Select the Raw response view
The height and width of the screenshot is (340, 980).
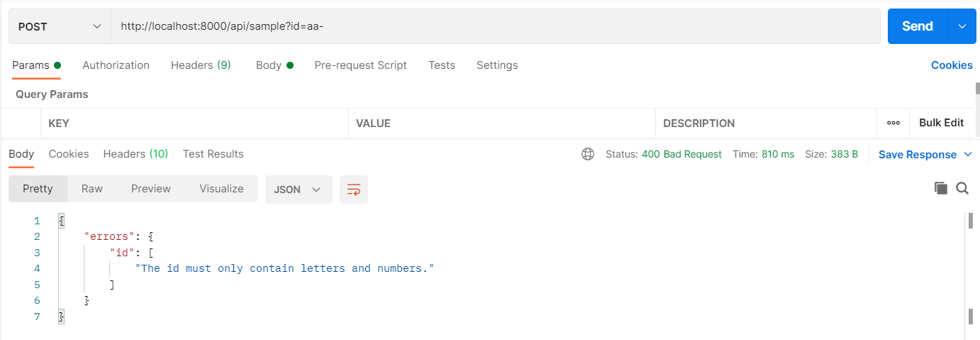92,189
